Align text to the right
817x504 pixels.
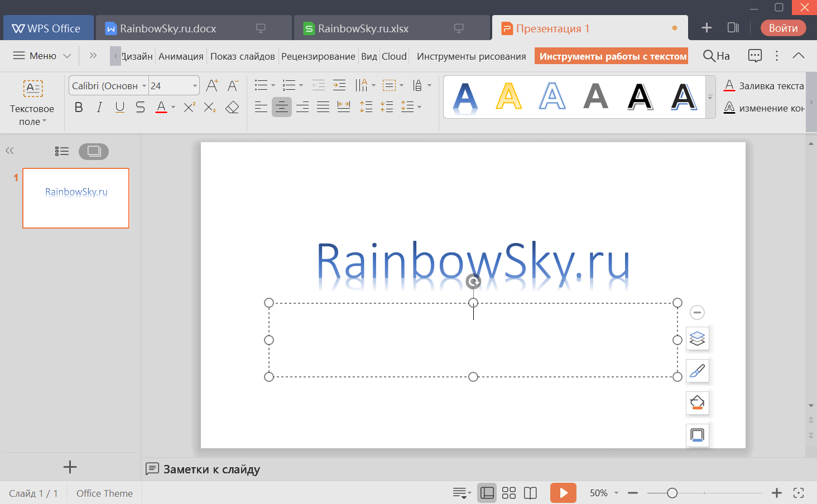[x=302, y=107]
